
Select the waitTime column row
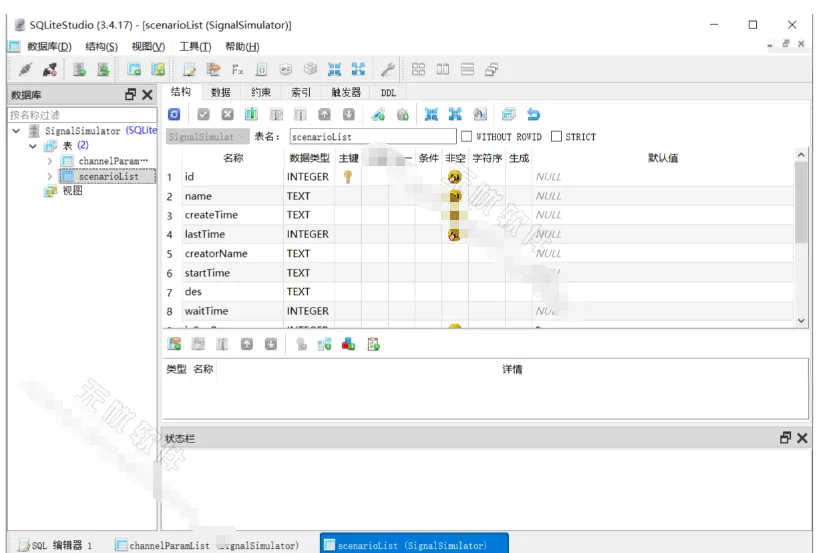pos(478,311)
